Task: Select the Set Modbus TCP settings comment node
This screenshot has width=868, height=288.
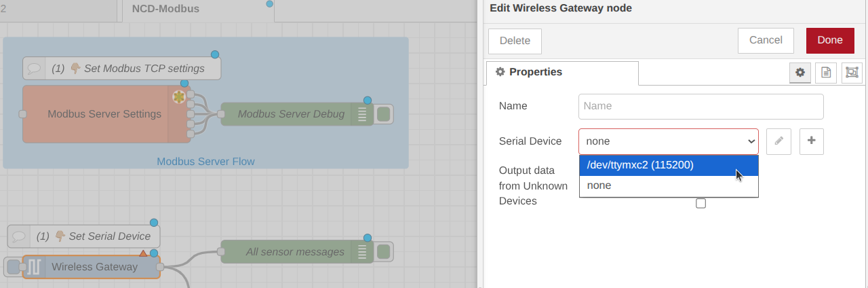Action: tap(122, 69)
